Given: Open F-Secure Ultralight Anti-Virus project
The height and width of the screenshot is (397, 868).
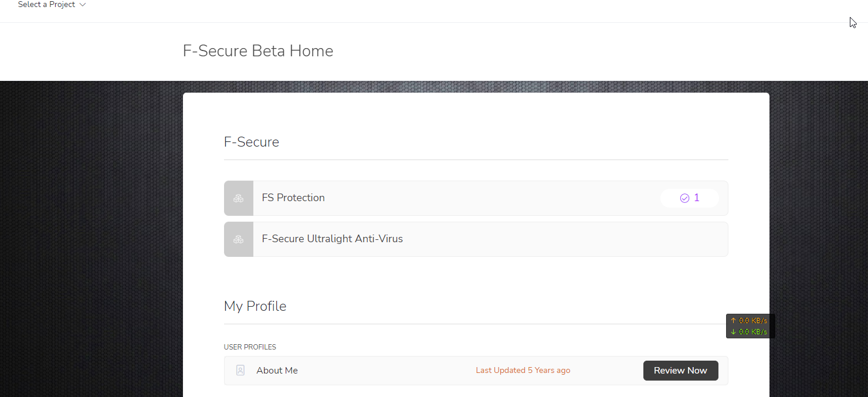Looking at the screenshot, I should point(332,239).
